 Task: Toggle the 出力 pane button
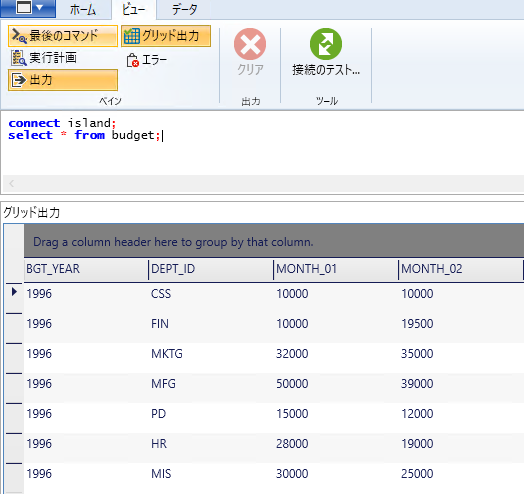[x=63, y=80]
